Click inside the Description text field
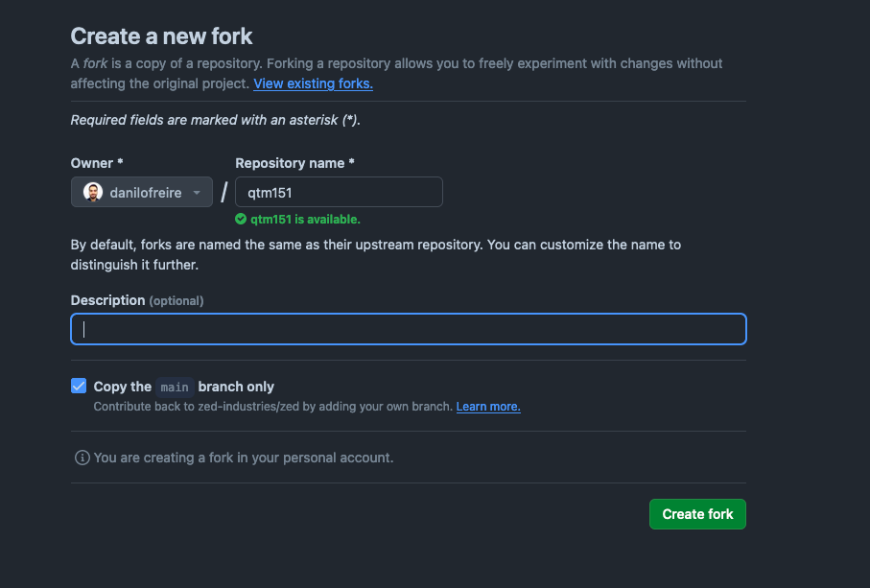 (409, 329)
